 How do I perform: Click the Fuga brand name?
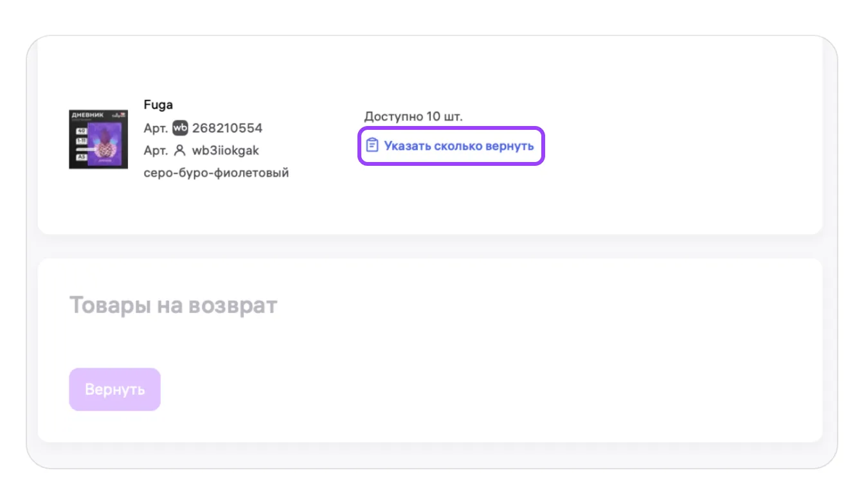158,105
